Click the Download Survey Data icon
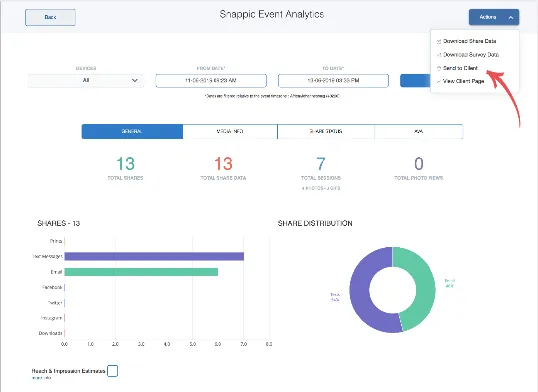This screenshot has width=538, height=392. (x=438, y=55)
